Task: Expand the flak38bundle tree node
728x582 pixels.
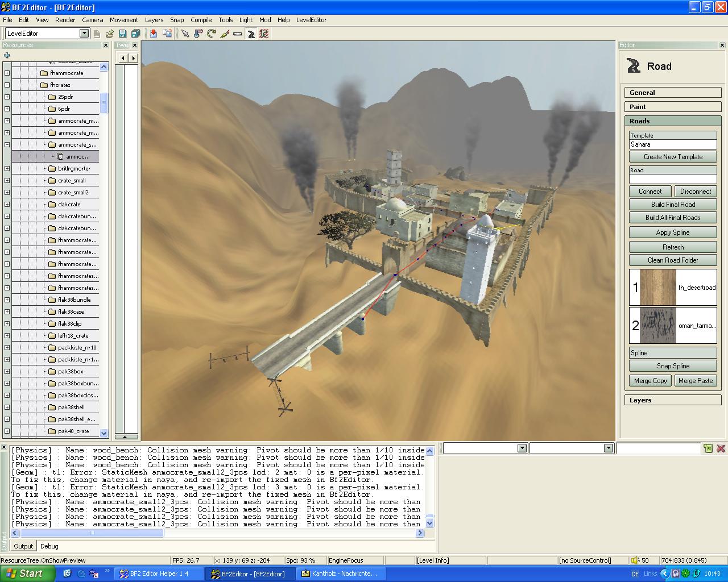Action: [7, 300]
